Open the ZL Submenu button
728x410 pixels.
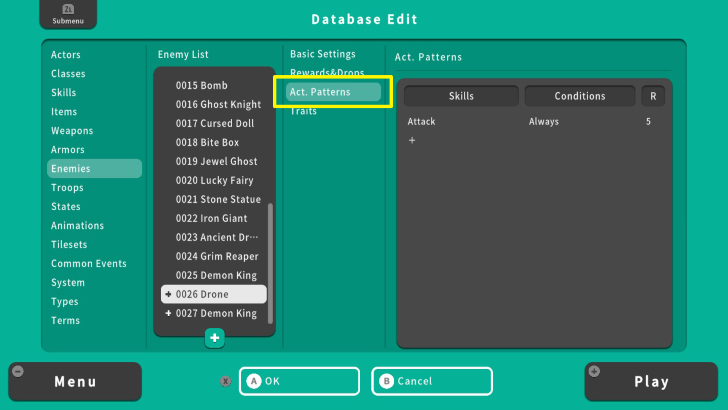[x=68, y=14]
